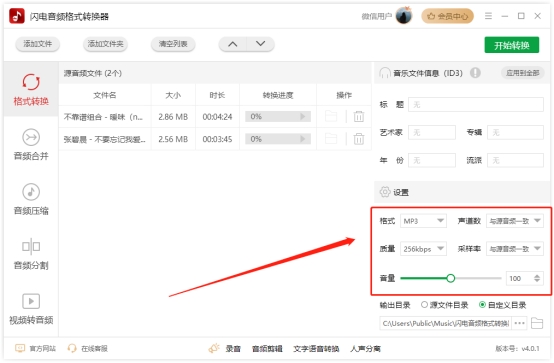Click the user avatar picture
554x363 pixels.
pyautogui.click(x=404, y=16)
